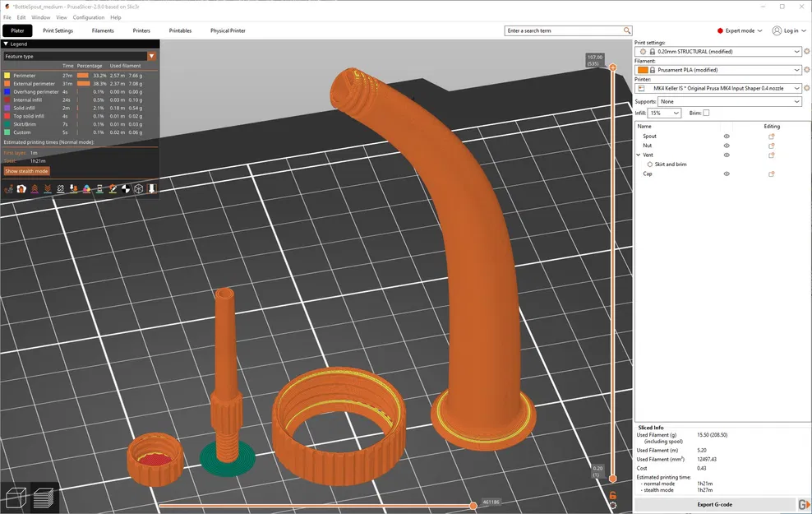Open Log in account dropdown

[789, 30]
